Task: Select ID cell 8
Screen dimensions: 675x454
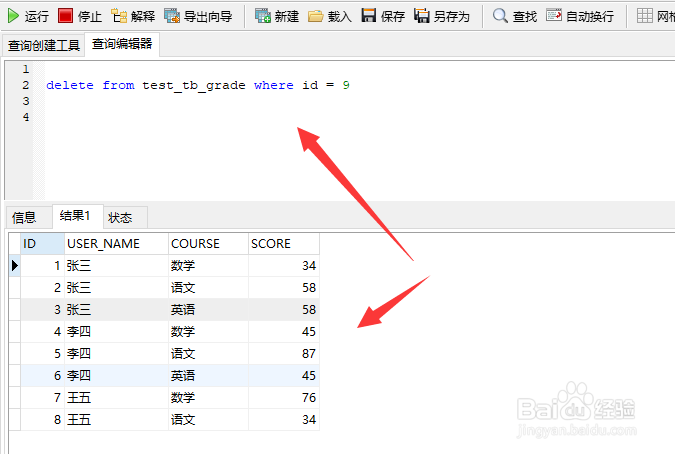Action: pos(42,420)
